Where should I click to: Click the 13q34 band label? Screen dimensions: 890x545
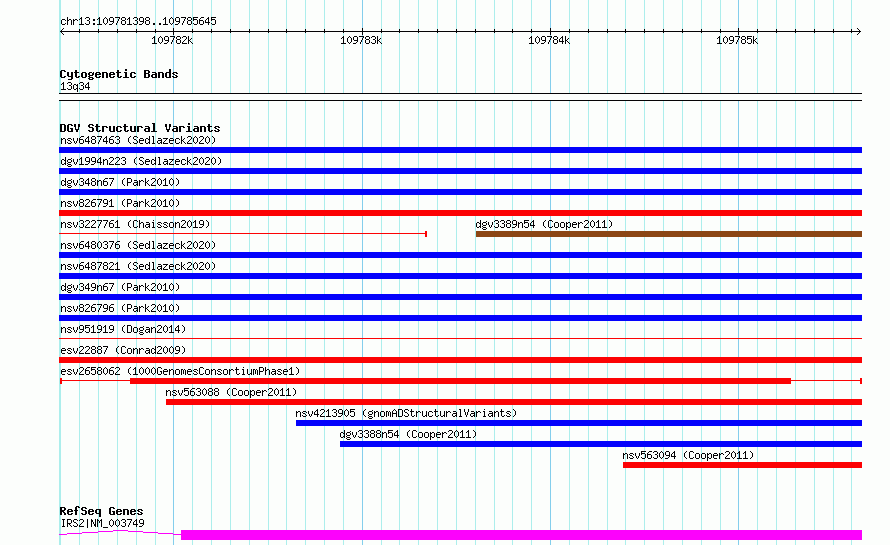[75, 86]
